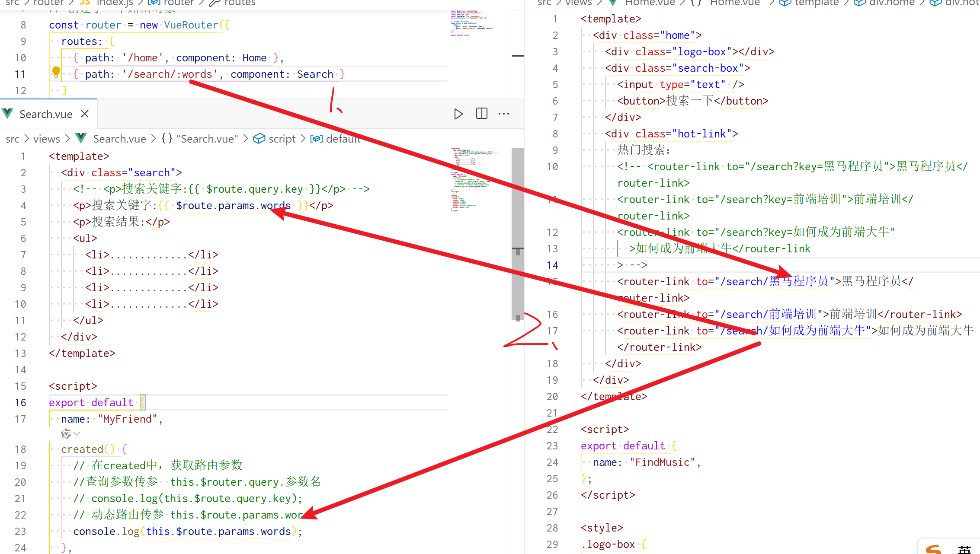
Task: Click the Search.vue editor vertical scrollbar thumb
Action: pyautogui.click(x=517, y=233)
